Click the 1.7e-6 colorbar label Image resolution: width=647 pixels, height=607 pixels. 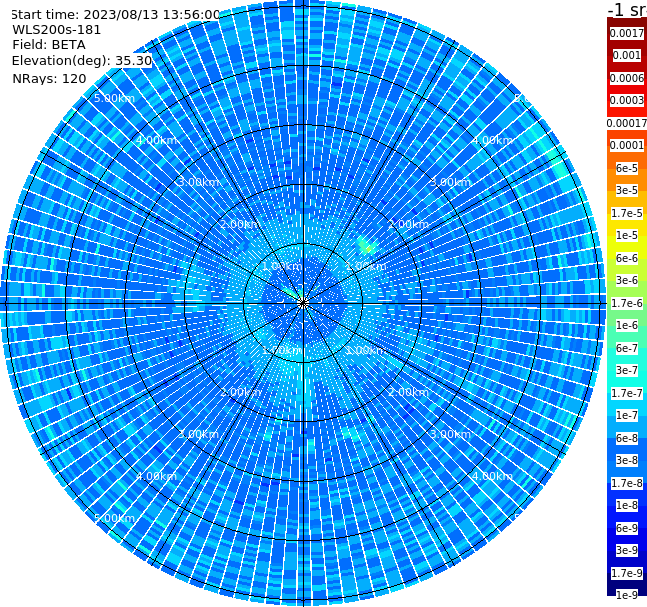tap(627, 303)
